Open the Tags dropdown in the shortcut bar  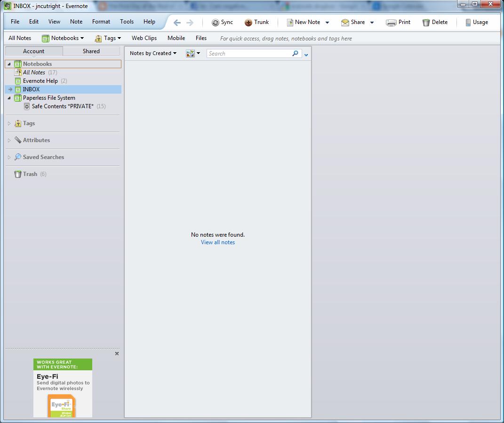coord(108,38)
